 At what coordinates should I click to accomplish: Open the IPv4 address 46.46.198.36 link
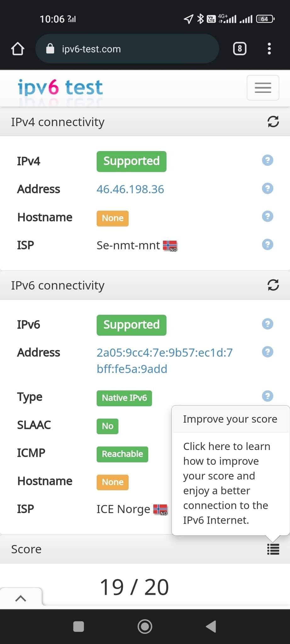click(130, 189)
